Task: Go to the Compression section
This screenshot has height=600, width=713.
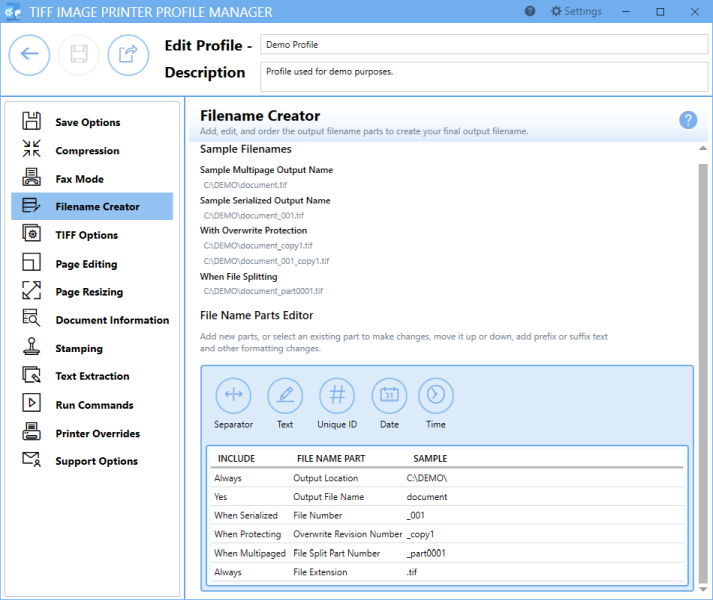Action: pos(92,151)
